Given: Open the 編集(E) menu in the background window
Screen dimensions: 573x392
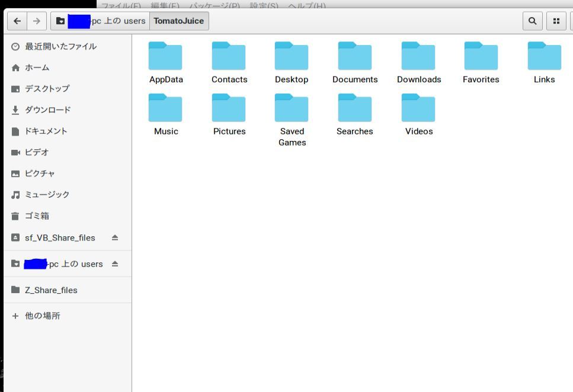Looking at the screenshot, I should 165,6.
